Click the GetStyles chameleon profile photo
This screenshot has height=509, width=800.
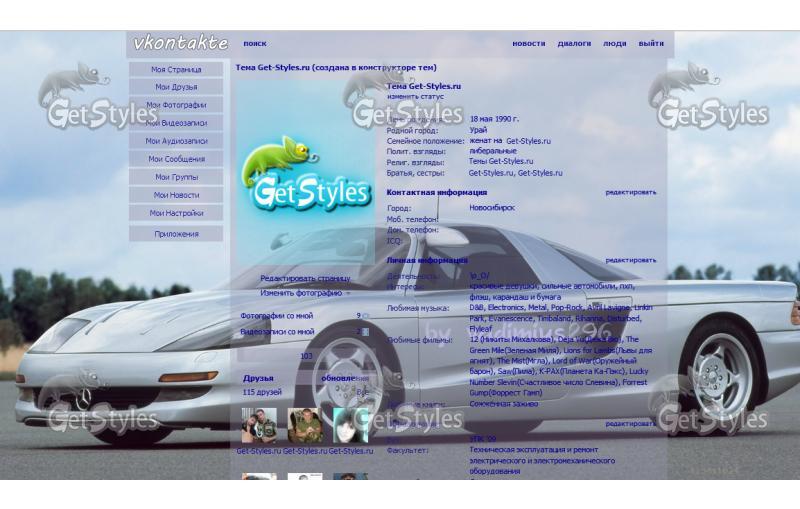305,172
